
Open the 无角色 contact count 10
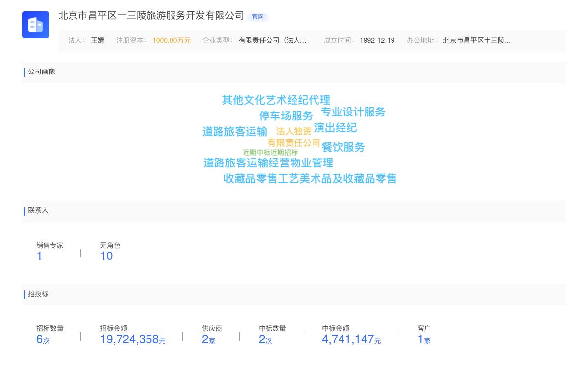click(106, 256)
